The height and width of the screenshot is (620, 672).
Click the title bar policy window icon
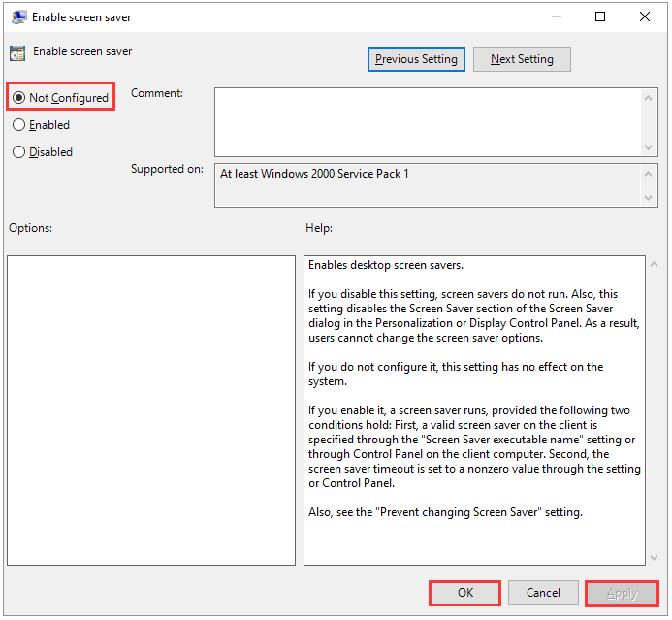18,17
